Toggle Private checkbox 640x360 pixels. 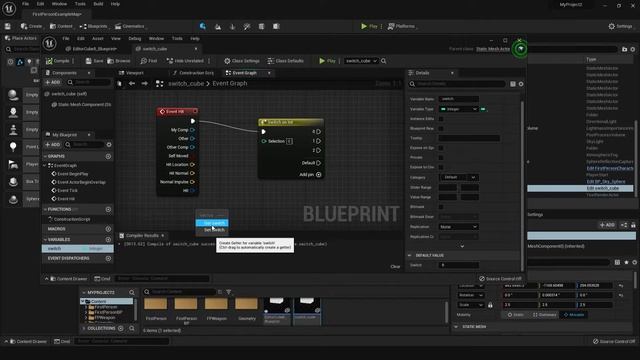coord(441,158)
